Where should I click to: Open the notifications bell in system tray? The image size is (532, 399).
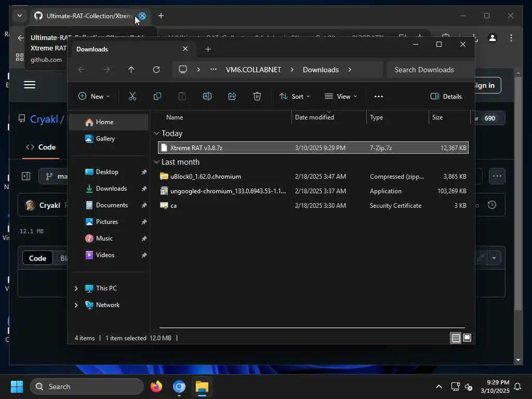coord(518,387)
